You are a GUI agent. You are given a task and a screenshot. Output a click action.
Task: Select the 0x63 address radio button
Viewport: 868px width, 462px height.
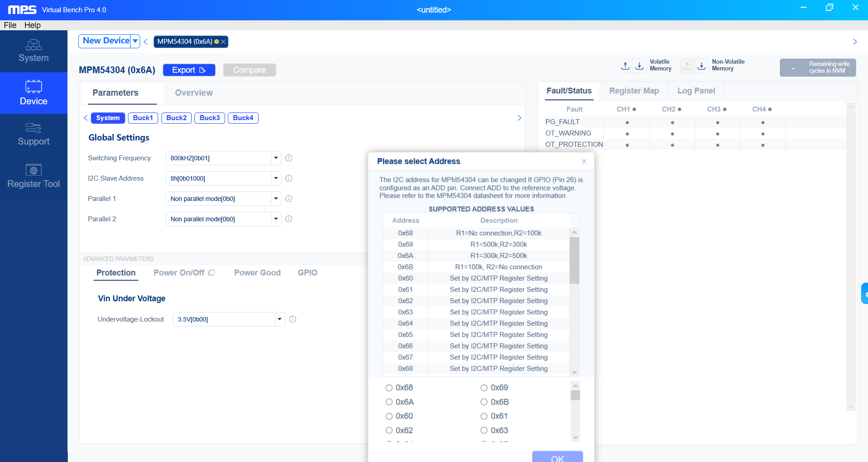tap(484, 430)
